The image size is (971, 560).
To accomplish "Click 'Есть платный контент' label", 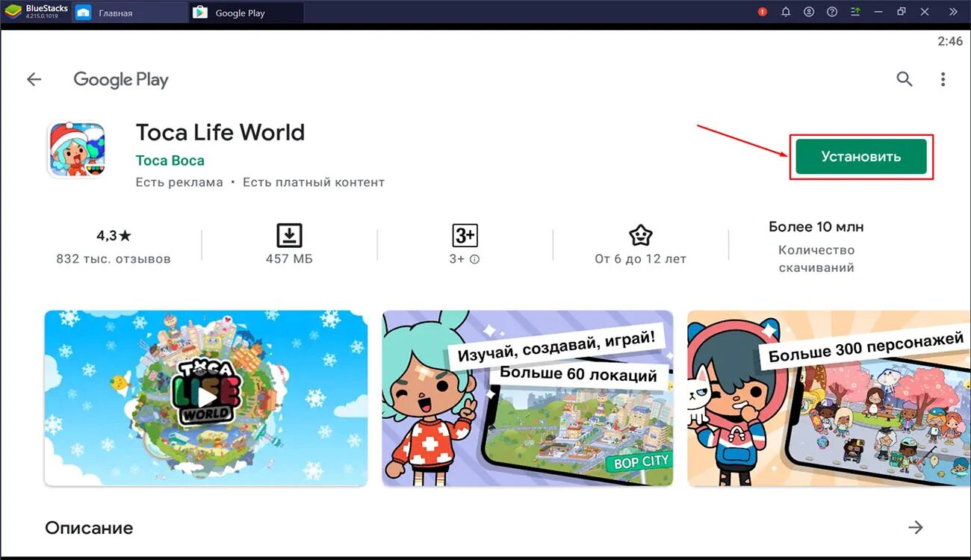I will pos(314,182).
